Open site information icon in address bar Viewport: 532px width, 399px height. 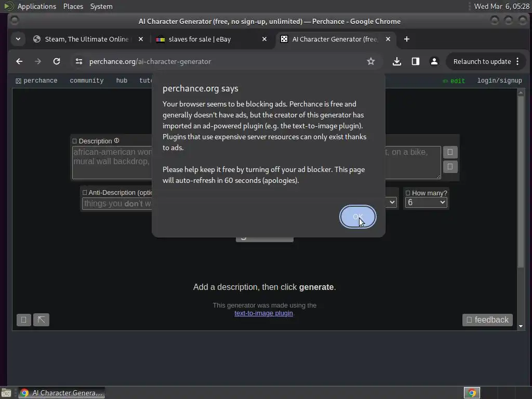(79, 61)
